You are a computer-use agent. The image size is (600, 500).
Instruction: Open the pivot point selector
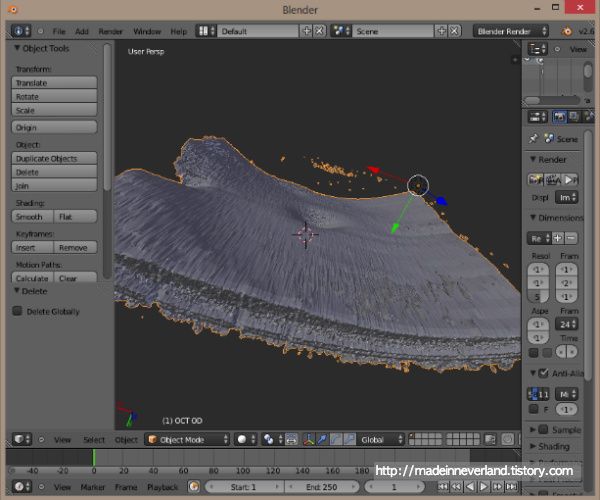tap(272, 439)
